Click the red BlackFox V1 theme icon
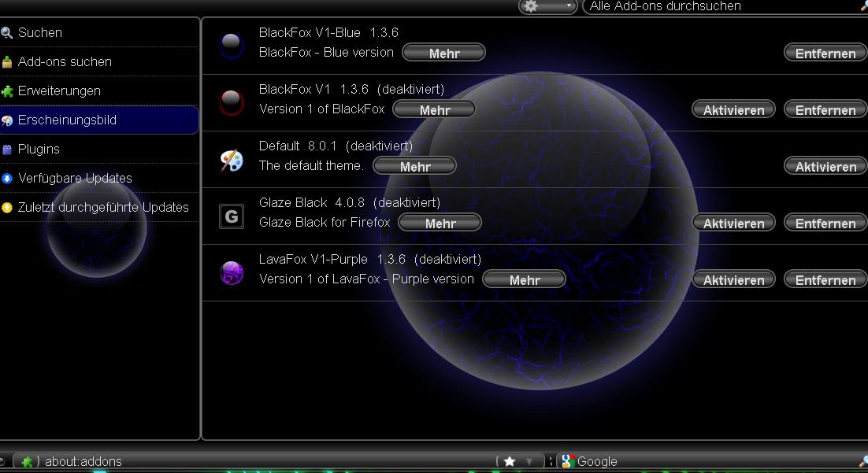This screenshot has height=473, width=868. pos(232,102)
